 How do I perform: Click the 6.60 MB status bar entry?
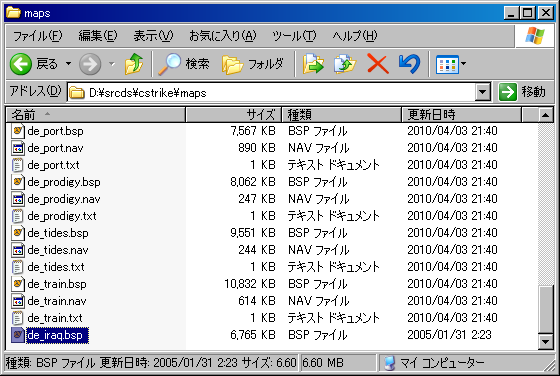[x=323, y=363]
